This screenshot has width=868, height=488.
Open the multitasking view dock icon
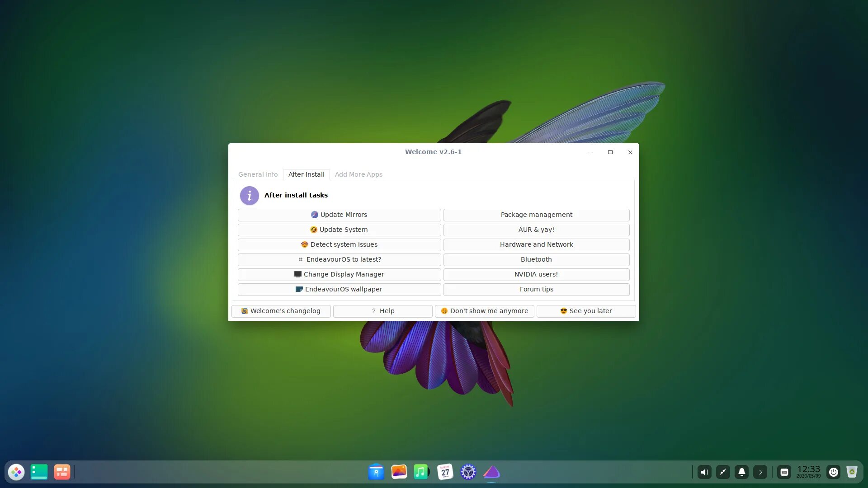coord(62,472)
